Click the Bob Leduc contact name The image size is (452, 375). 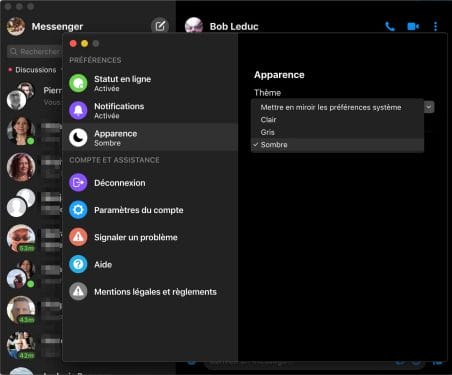click(x=234, y=26)
